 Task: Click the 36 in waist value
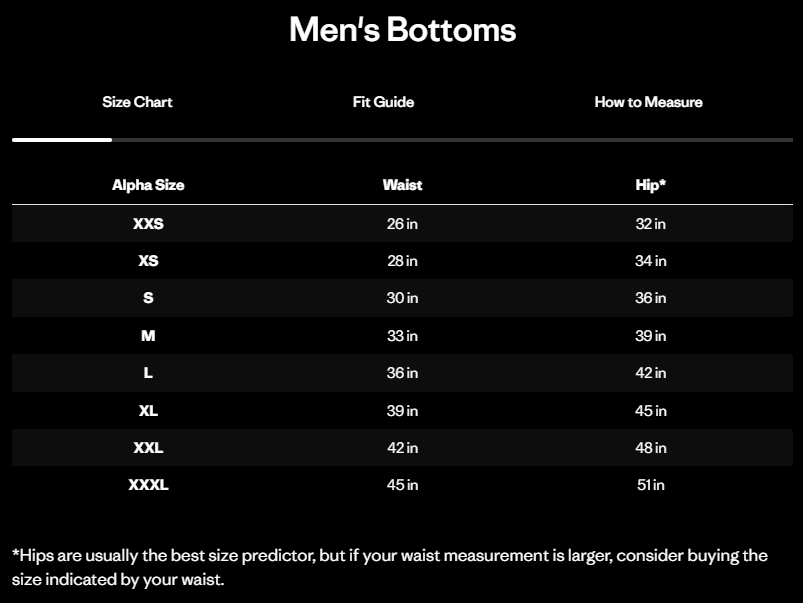402,373
